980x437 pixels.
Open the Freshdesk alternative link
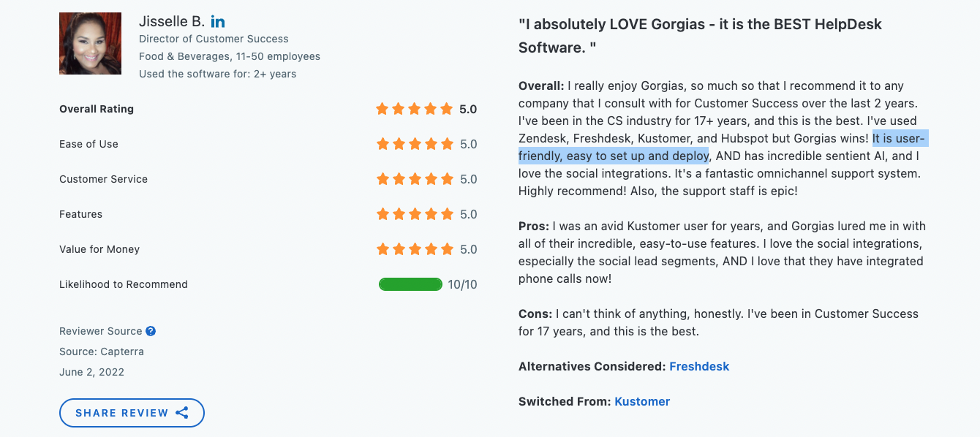point(699,366)
